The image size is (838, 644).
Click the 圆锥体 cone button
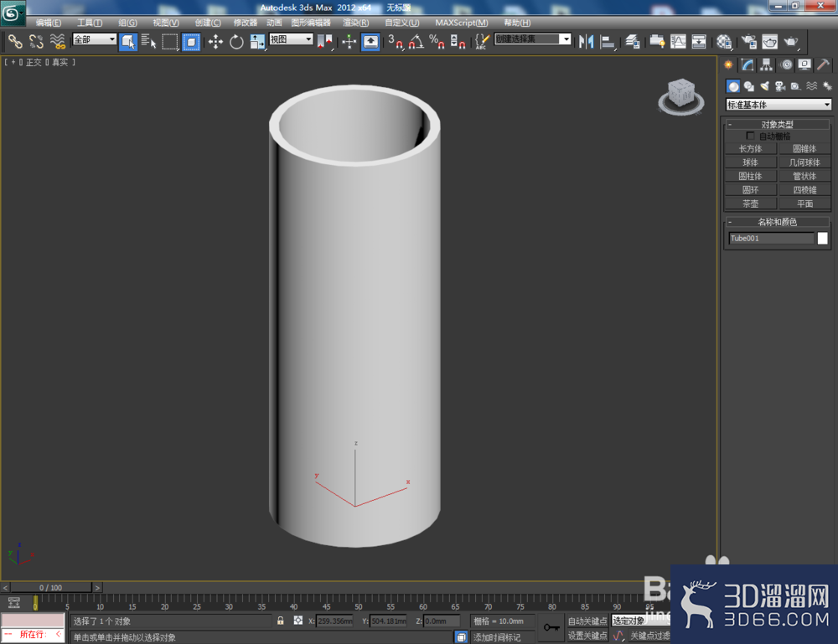coord(804,149)
